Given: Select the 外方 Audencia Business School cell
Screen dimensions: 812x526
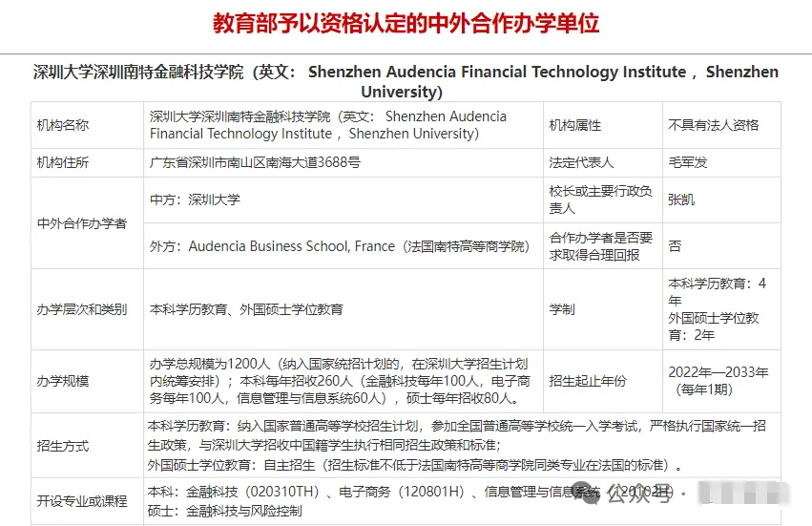Looking at the screenshot, I should (x=344, y=246).
